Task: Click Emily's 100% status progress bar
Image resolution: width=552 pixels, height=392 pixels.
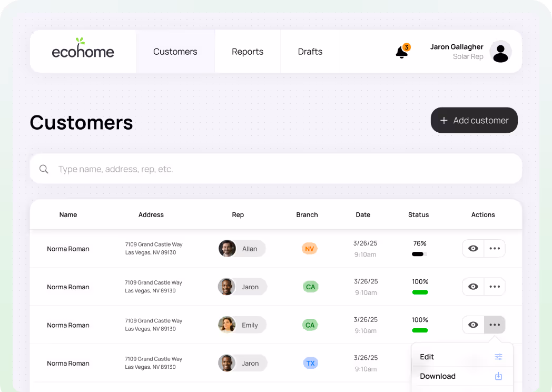Action: pos(420,330)
